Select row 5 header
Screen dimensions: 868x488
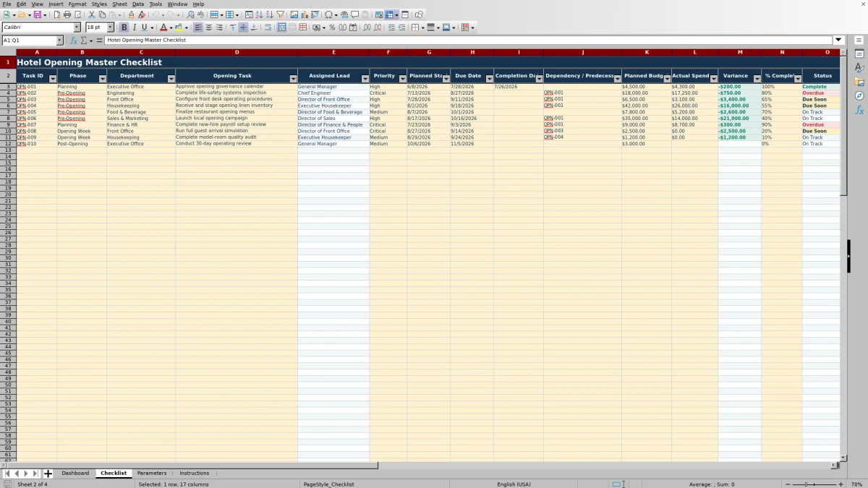[8, 99]
